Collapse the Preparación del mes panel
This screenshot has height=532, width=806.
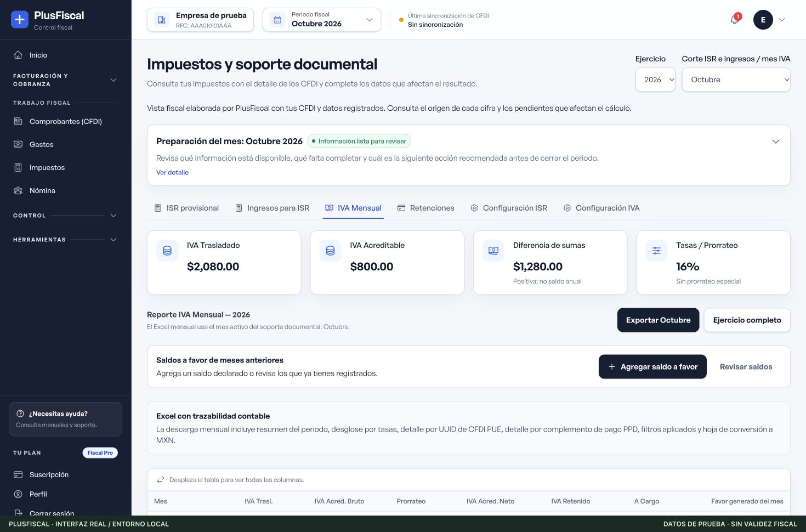pos(776,142)
